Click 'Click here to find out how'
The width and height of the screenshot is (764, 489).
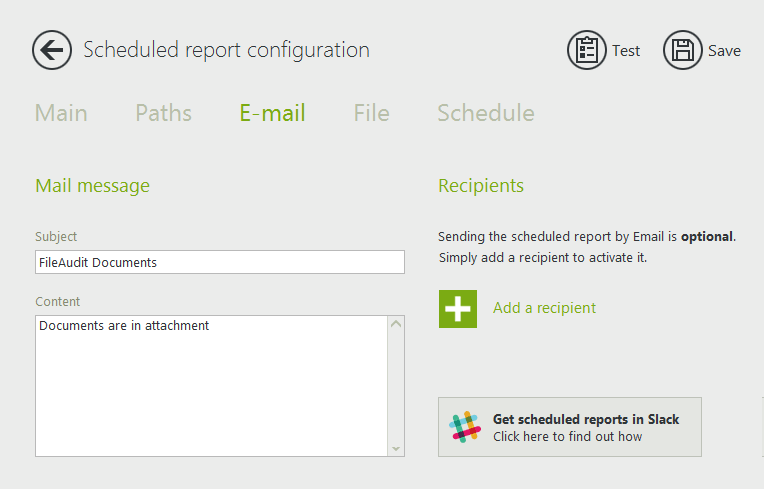567,436
